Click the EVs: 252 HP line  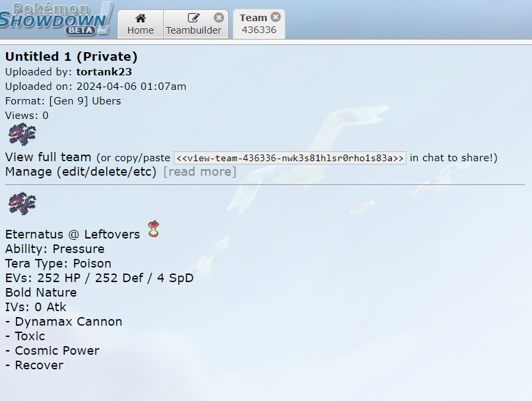[x=99, y=278]
